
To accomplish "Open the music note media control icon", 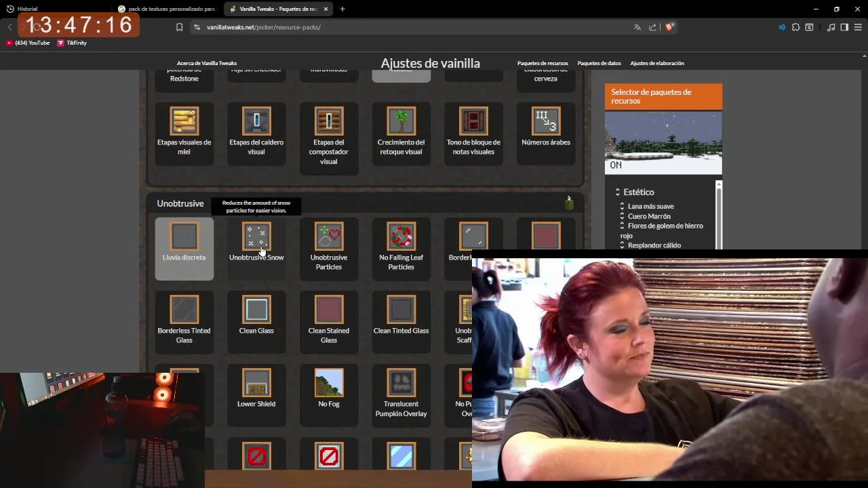I will (831, 27).
